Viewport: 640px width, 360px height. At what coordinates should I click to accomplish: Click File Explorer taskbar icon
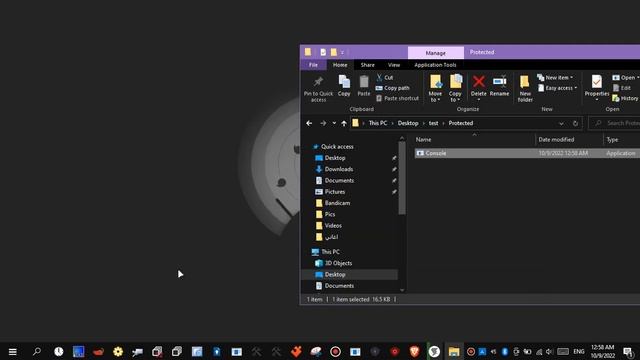454,351
